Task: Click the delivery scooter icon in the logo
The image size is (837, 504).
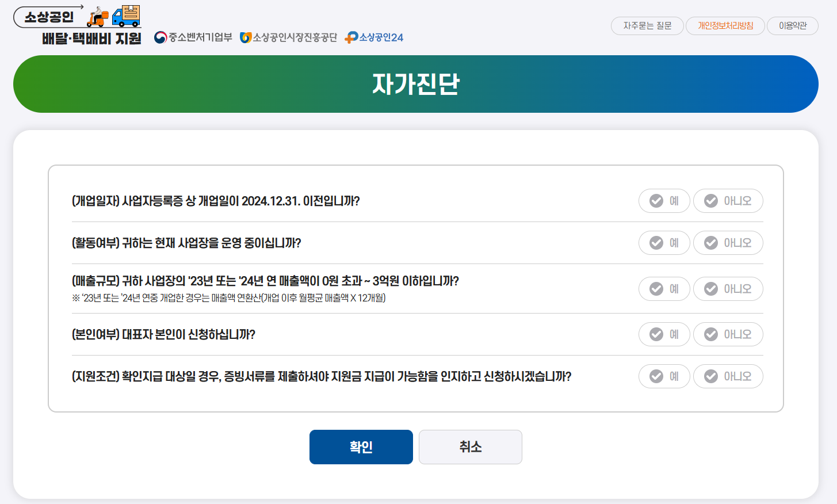Action: 97,16
